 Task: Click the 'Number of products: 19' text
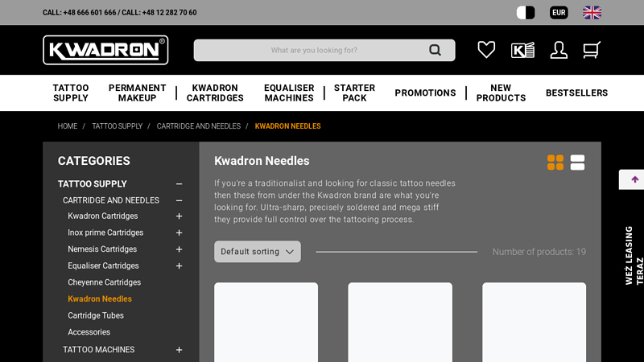[x=539, y=252]
